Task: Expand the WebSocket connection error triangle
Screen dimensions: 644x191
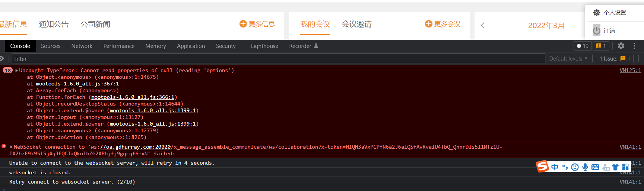Action: [x=12, y=147]
